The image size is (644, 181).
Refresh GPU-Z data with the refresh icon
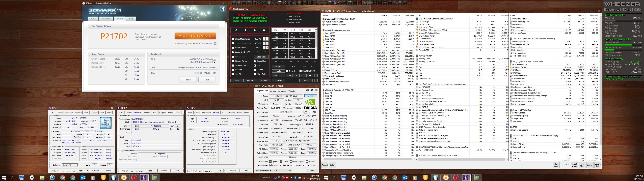[x=312, y=90]
